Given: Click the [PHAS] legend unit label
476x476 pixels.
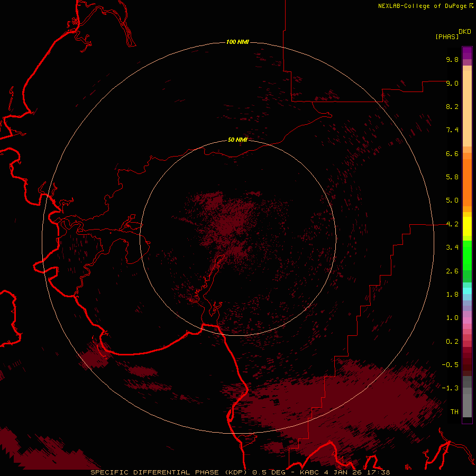Looking at the screenshot, I should (447, 36).
